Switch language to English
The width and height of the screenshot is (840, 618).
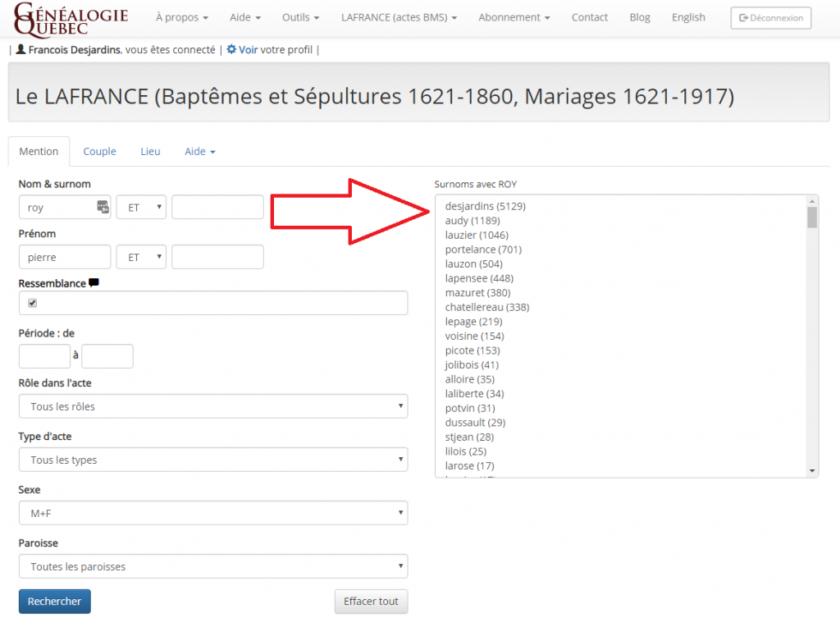tap(688, 18)
